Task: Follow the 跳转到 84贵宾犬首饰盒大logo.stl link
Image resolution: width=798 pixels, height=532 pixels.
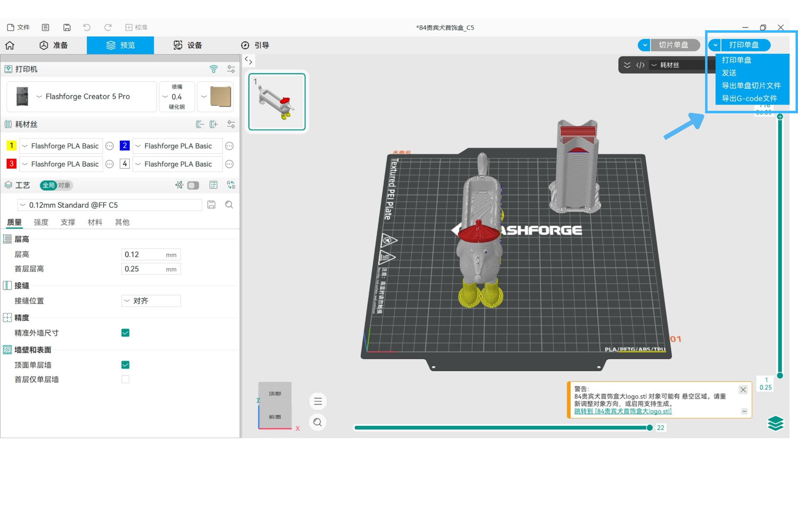Action: (x=623, y=411)
